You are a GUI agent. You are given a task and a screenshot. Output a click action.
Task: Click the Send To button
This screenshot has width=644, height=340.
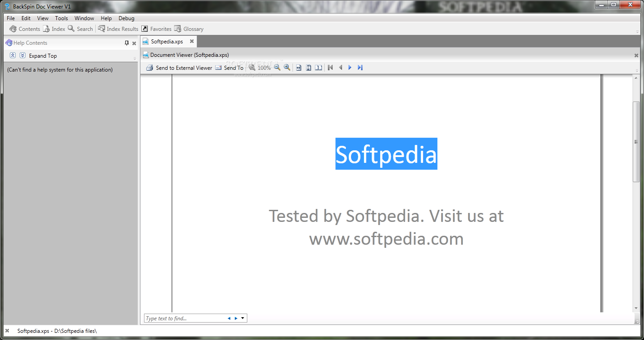(229, 68)
